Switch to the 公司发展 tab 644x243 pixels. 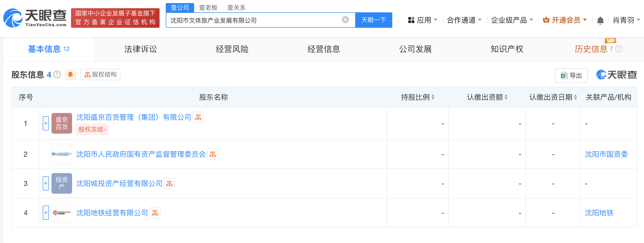coord(415,49)
